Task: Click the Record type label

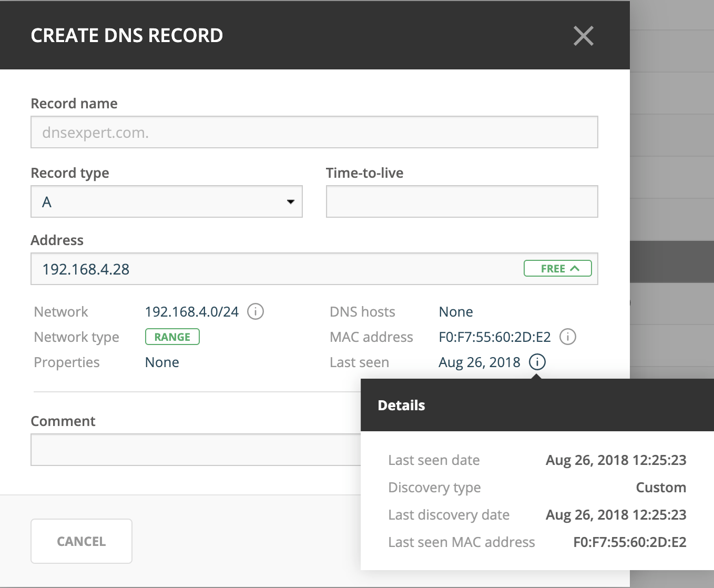Action: (x=70, y=173)
